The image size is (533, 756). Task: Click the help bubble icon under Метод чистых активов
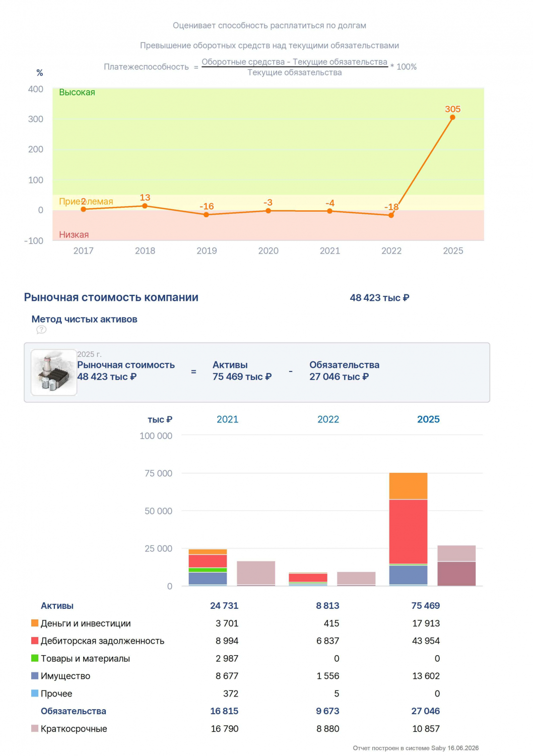(41, 330)
